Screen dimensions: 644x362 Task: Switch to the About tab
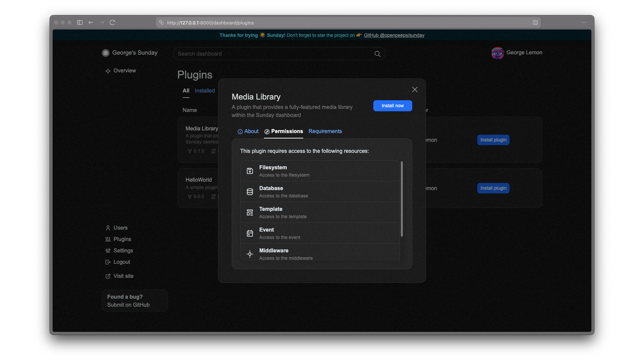[248, 131]
